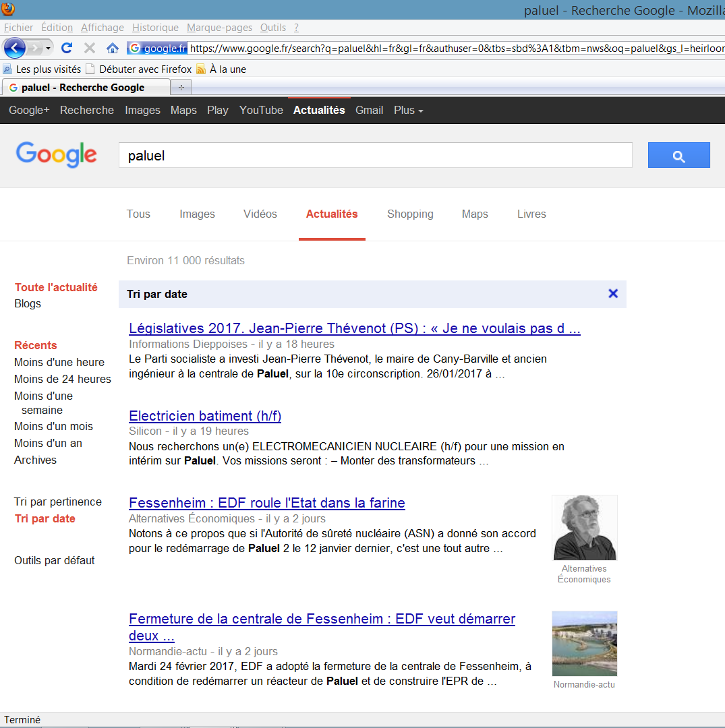Open the Electricien batiment (h/f) result
Image resolution: width=725 pixels, height=728 pixels.
[x=205, y=415]
